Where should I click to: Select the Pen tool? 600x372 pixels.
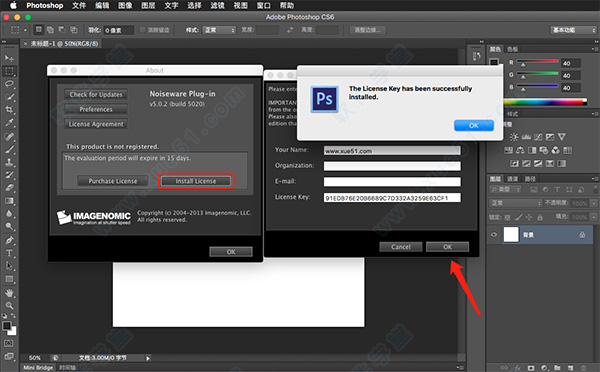pos(9,240)
